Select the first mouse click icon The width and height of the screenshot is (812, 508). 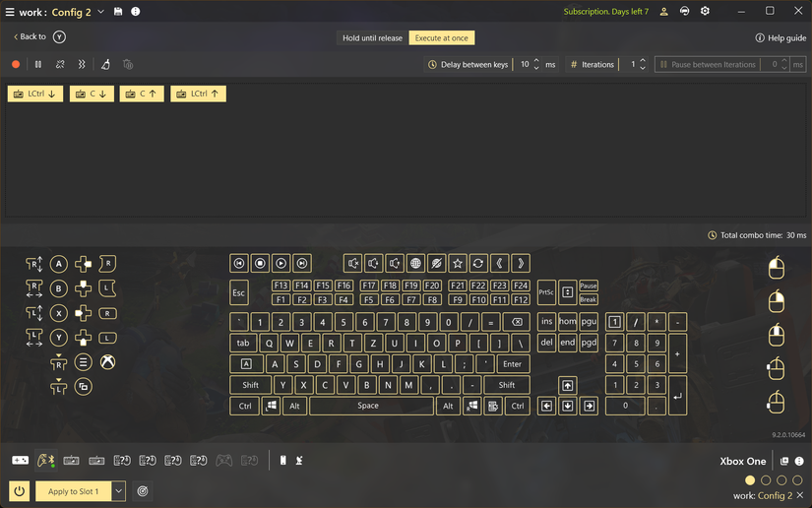[x=776, y=268]
